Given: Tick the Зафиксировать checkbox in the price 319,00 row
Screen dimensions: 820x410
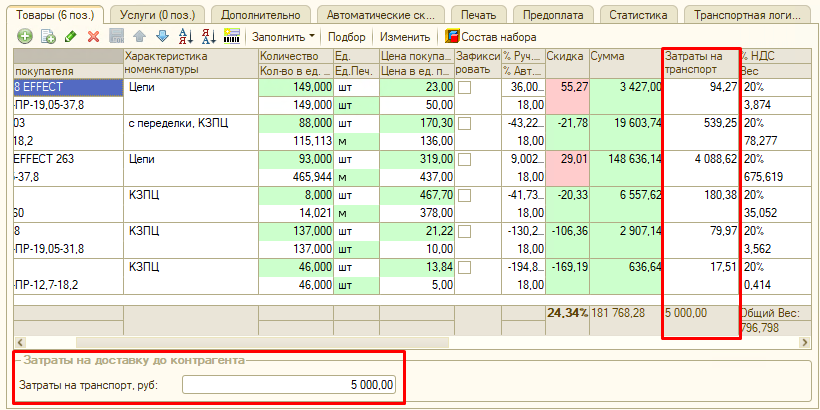Looking at the screenshot, I should pos(464,159).
